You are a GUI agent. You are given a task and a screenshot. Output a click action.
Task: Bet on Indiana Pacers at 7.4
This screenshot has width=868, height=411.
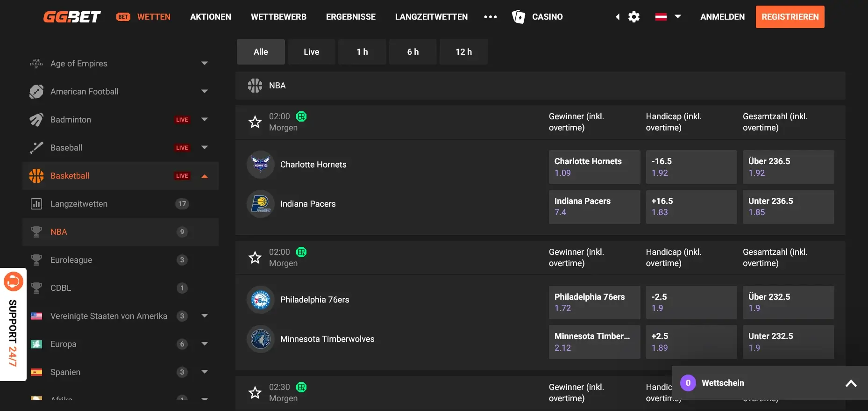pyautogui.click(x=594, y=207)
